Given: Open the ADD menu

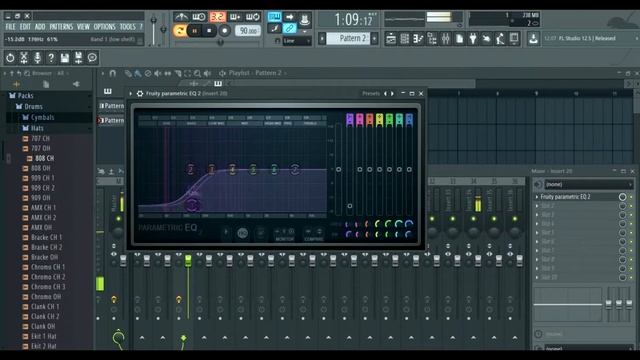Looking at the screenshot, I should point(40,27).
